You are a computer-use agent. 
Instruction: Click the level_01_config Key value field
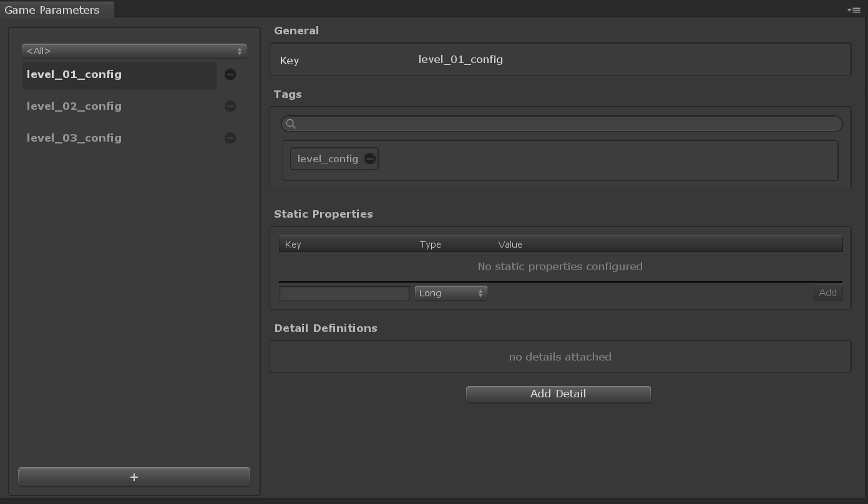click(x=461, y=59)
